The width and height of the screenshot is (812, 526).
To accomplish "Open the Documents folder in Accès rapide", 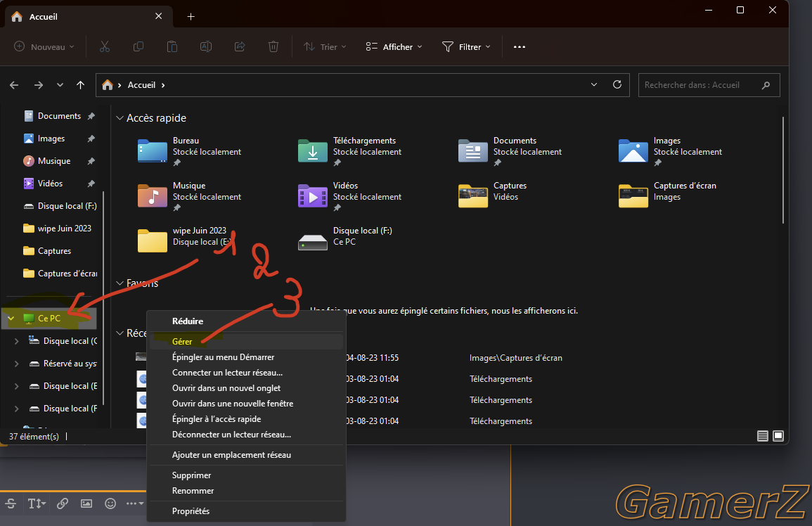I will (x=473, y=150).
